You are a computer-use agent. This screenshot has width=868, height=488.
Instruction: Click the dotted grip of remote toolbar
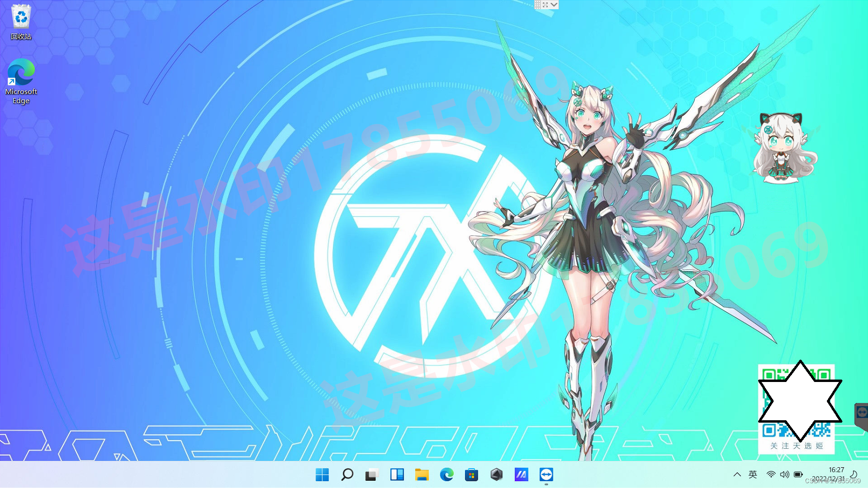click(x=538, y=4)
